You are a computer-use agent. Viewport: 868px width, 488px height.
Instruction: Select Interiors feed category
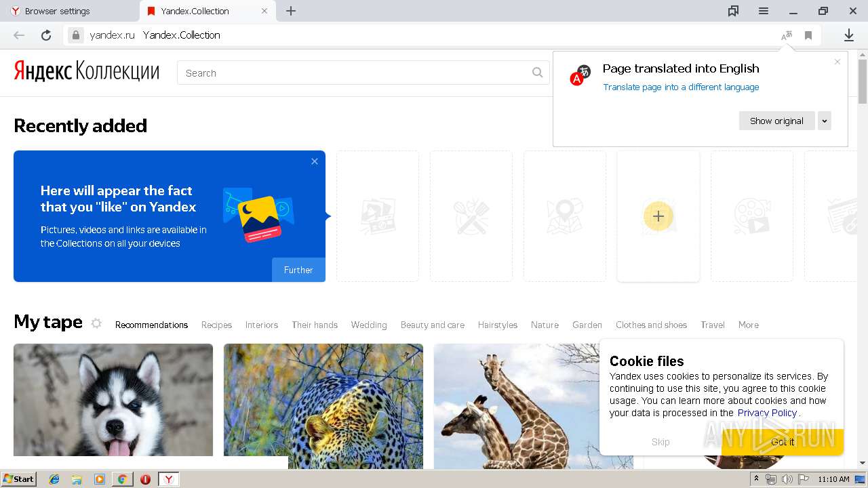[262, 325]
